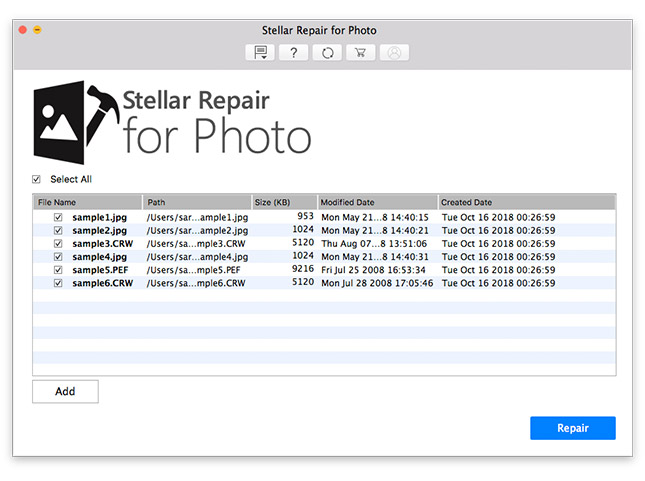Image resolution: width=645 pixels, height=481 pixels.
Task: Select the sample3.CRW file name
Action: (x=103, y=244)
